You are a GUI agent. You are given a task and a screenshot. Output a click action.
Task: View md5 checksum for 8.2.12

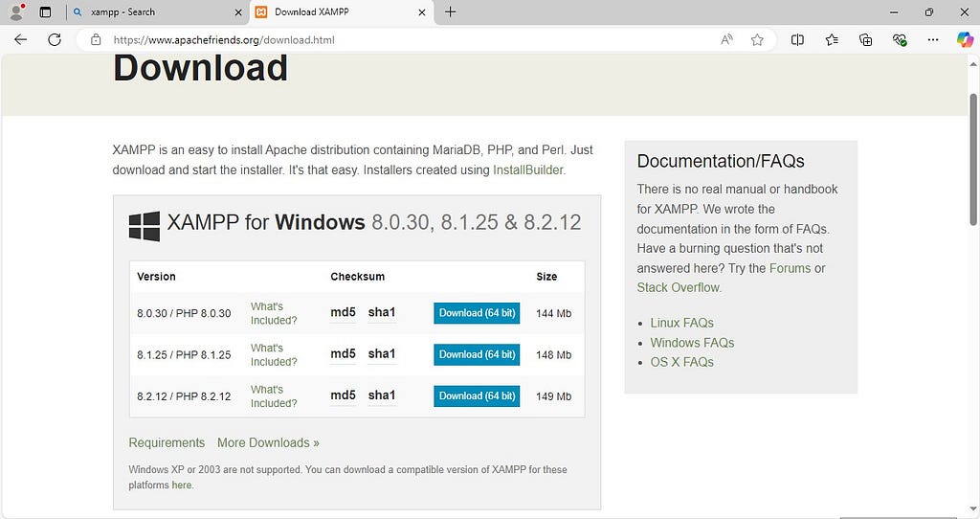(x=344, y=395)
